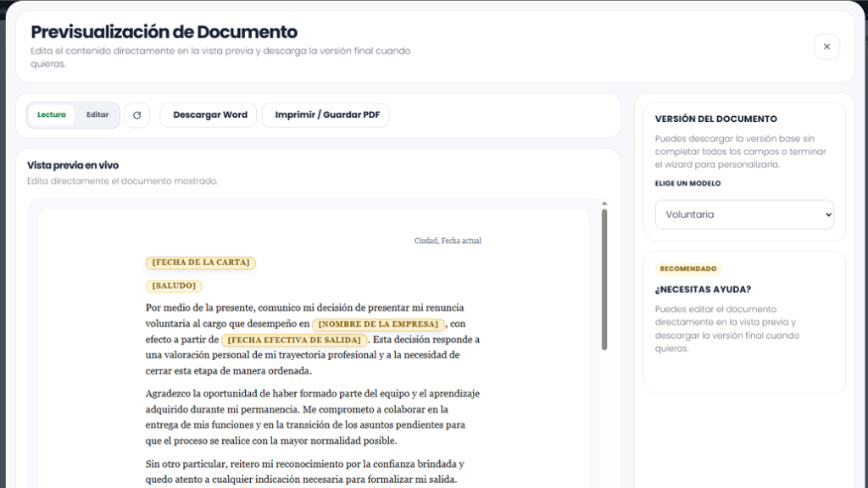868x488 pixels.
Task: Select the [NOMBRE DE LA EMPRESA] placeholder
Action: coord(378,324)
